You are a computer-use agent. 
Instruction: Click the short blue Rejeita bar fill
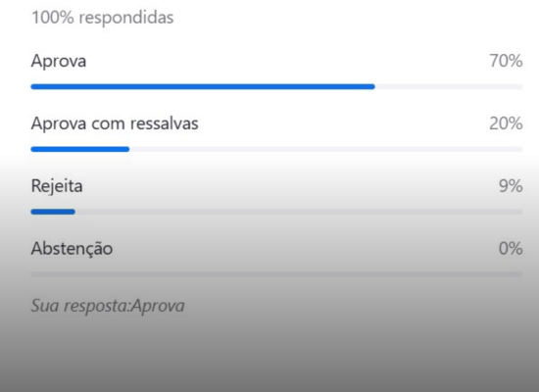(53, 212)
